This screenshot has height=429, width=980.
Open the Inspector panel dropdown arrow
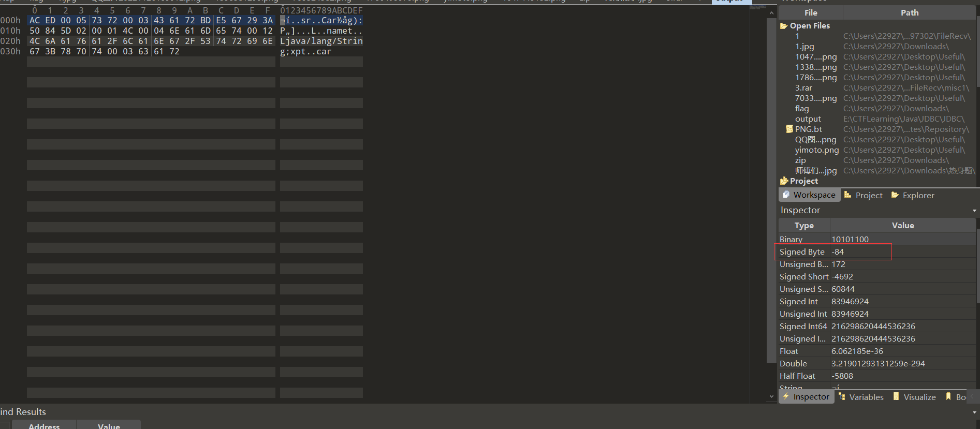click(x=974, y=211)
